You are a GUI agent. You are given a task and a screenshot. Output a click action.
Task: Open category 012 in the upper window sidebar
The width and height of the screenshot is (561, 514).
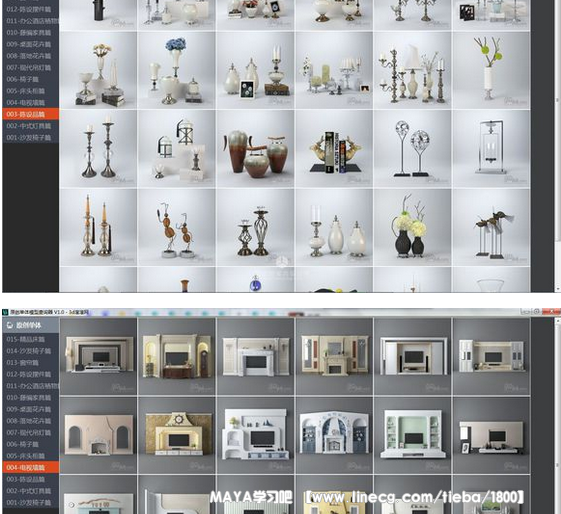pos(31,9)
